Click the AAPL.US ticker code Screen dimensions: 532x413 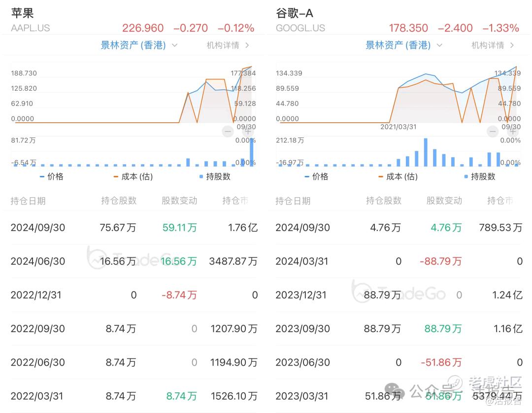(x=31, y=28)
